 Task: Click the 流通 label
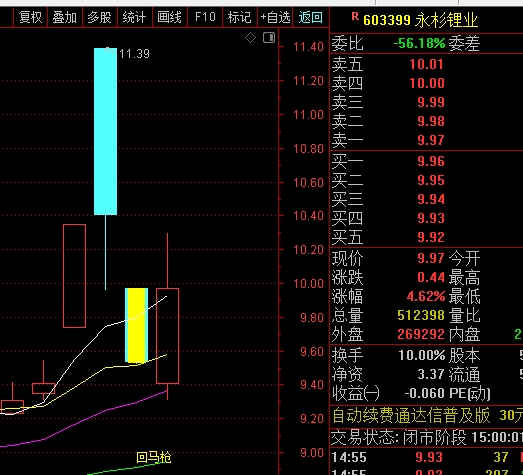[x=464, y=374]
